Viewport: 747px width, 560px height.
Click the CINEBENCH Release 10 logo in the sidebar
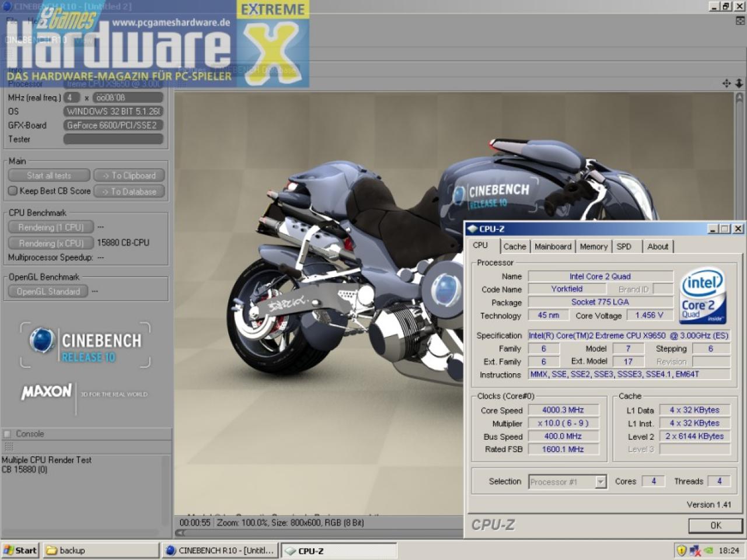pyautogui.click(x=85, y=345)
